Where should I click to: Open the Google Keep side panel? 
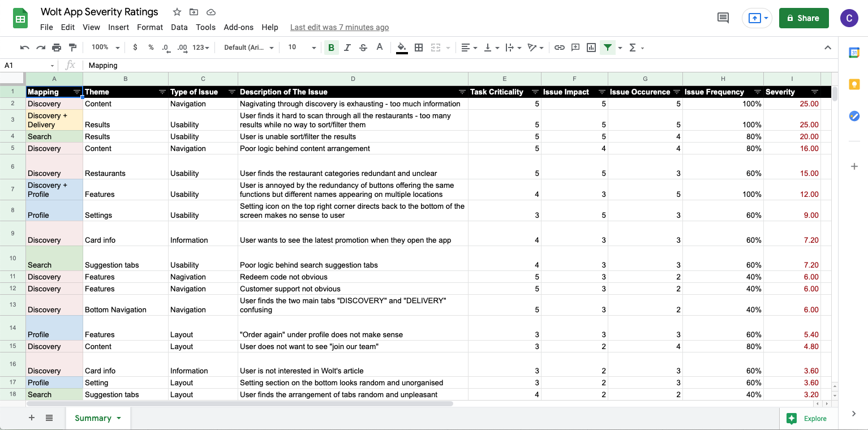click(x=854, y=84)
